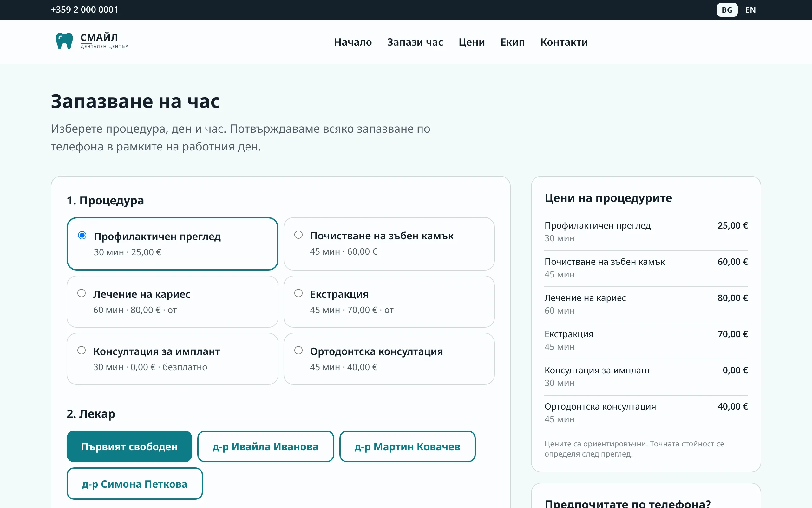Image resolution: width=812 pixels, height=508 pixels.
Task: Click the 2. Лекар section heading
Action: [91, 414]
